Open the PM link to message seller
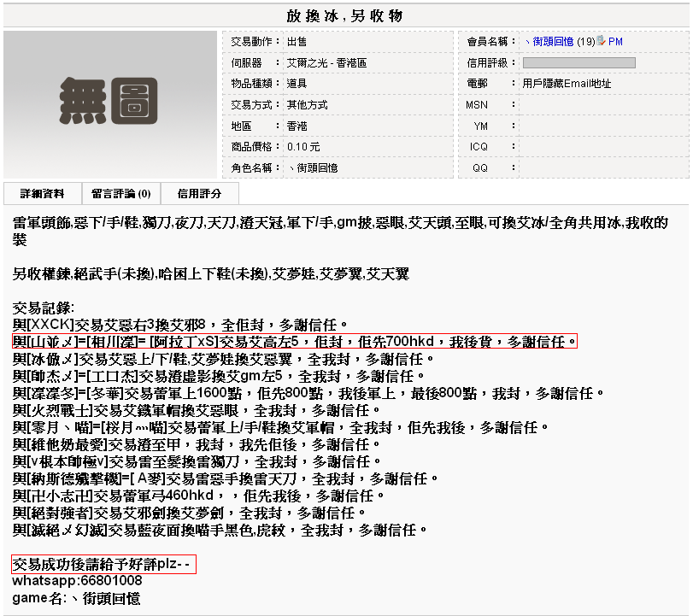 [615, 42]
